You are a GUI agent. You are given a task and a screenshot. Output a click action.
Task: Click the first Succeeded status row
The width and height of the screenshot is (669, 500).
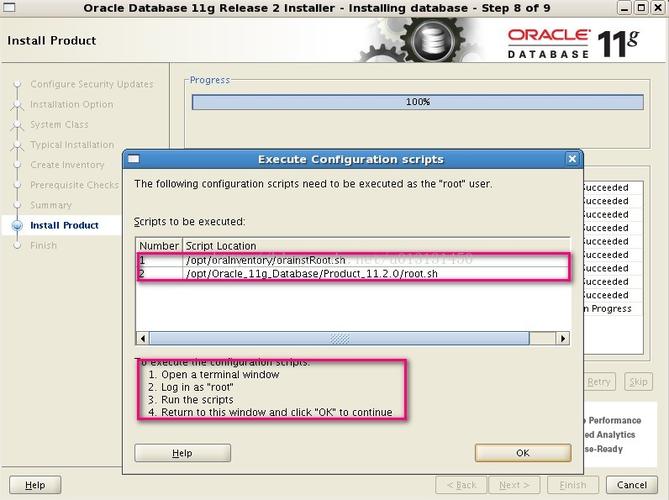pos(613,187)
